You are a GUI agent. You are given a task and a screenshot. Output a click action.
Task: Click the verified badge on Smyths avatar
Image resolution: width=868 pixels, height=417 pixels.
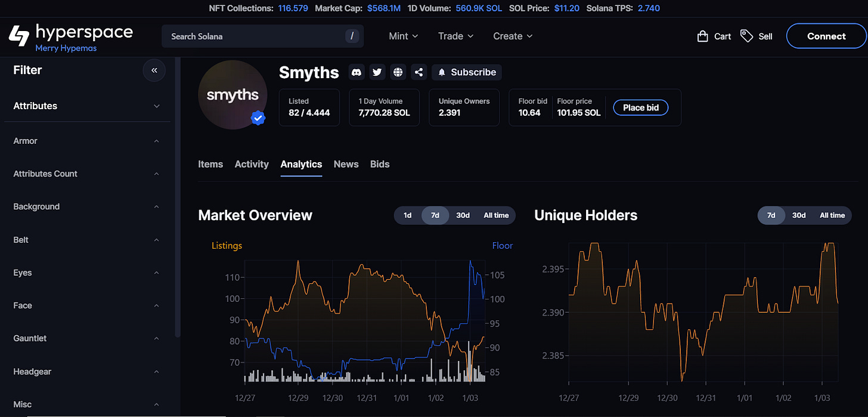[258, 118]
